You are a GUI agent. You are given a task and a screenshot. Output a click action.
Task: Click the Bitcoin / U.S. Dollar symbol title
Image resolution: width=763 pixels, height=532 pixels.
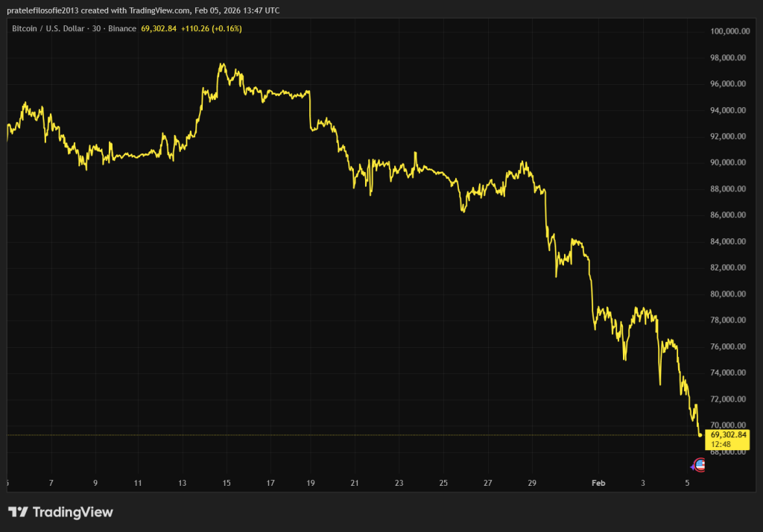point(47,28)
